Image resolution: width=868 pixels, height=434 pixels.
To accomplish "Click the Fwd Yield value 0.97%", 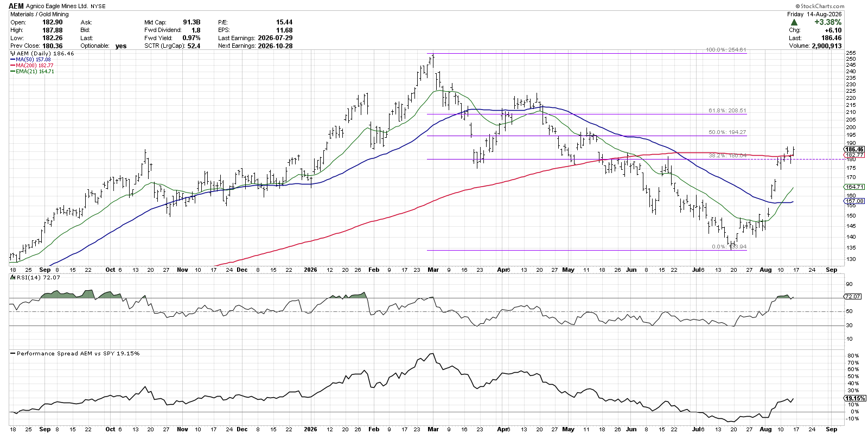I will pyautogui.click(x=192, y=38).
